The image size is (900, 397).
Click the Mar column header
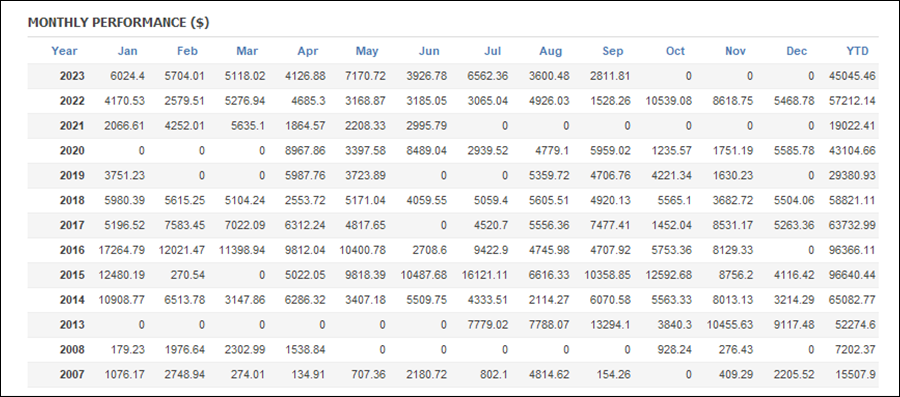tap(247, 51)
